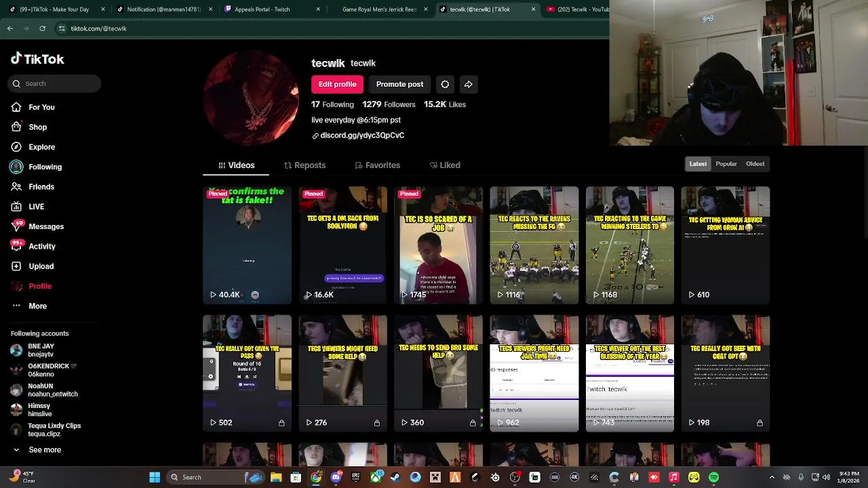Open Apple Music icon in taskbar
The height and width of the screenshot is (488, 868).
pyautogui.click(x=673, y=477)
